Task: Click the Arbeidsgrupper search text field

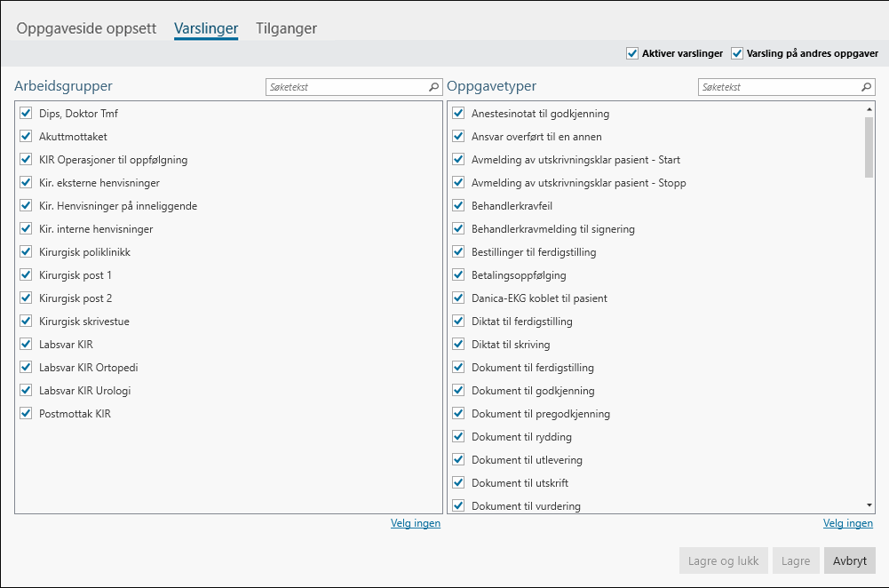Action: (346, 87)
